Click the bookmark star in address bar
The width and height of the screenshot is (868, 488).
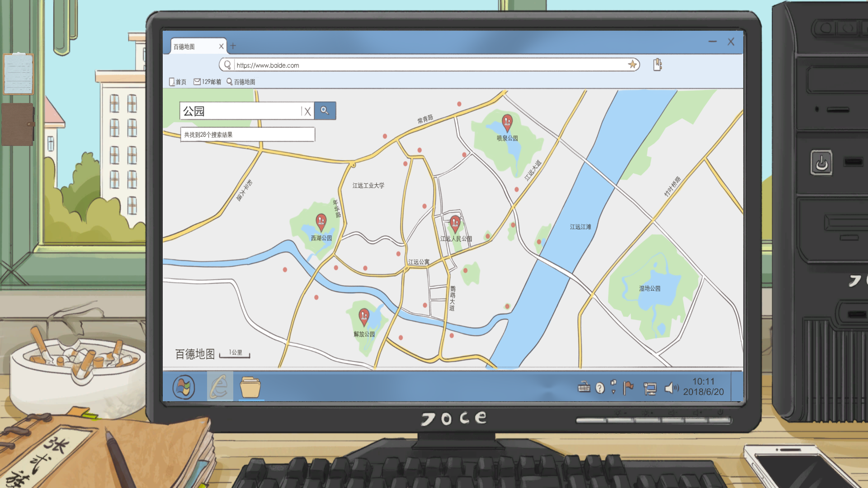(632, 65)
